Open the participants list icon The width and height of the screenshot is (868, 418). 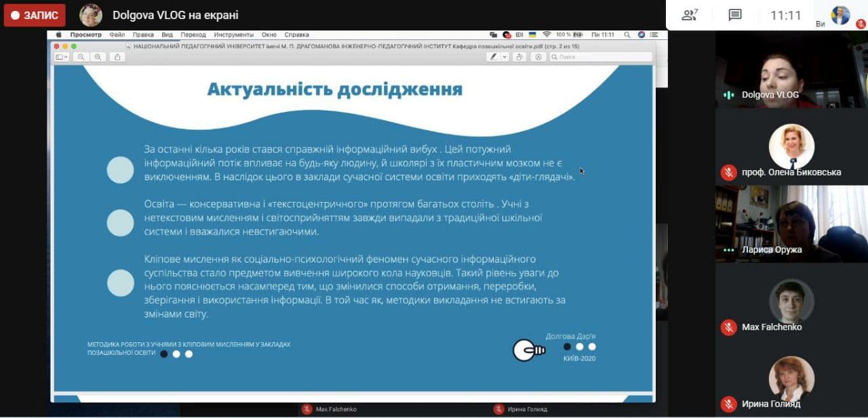(x=690, y=15)
